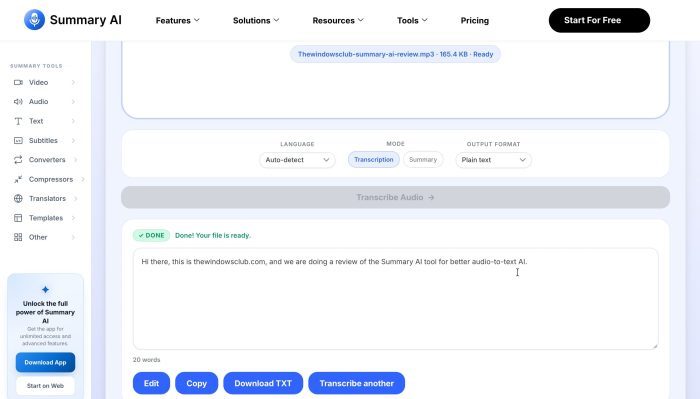This screenshot has height=399, width=700.
Task: Click the text area resize handle
Action: pyautogui.click(x=654, y=346)
